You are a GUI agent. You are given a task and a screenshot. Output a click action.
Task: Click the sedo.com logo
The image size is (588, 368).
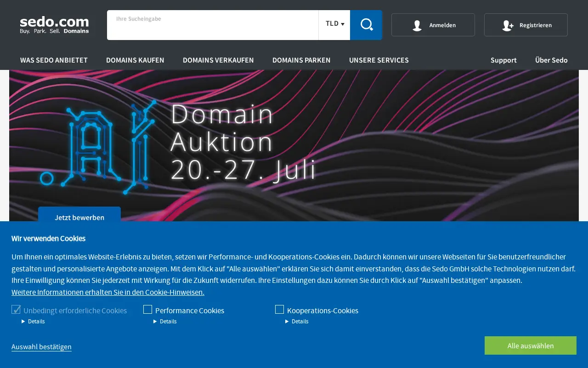[54, 25]
